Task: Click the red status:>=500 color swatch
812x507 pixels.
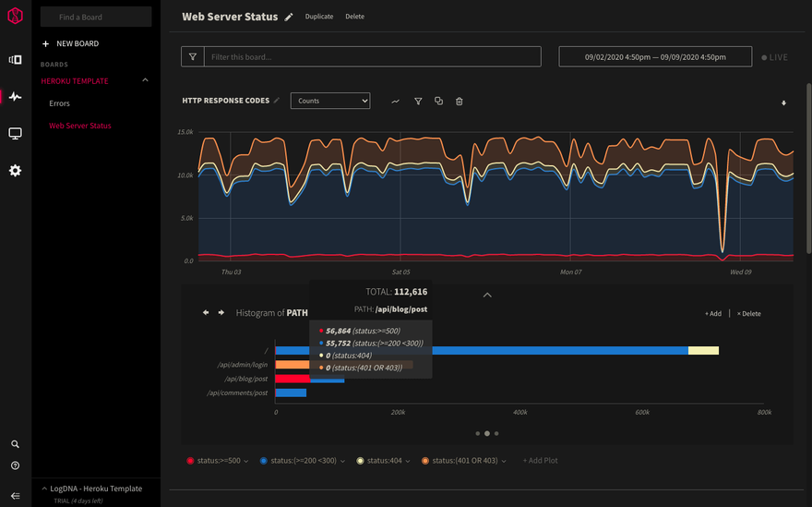Action: tap(190, 460)
